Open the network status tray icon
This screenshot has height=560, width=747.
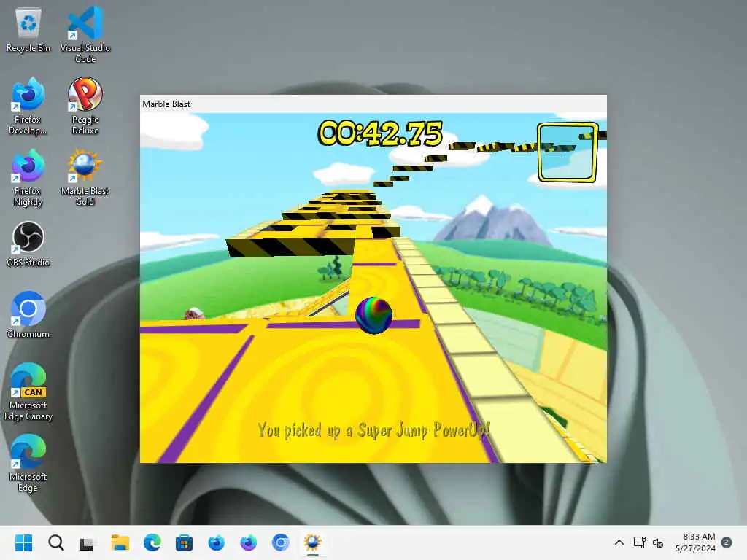[639, 542]
